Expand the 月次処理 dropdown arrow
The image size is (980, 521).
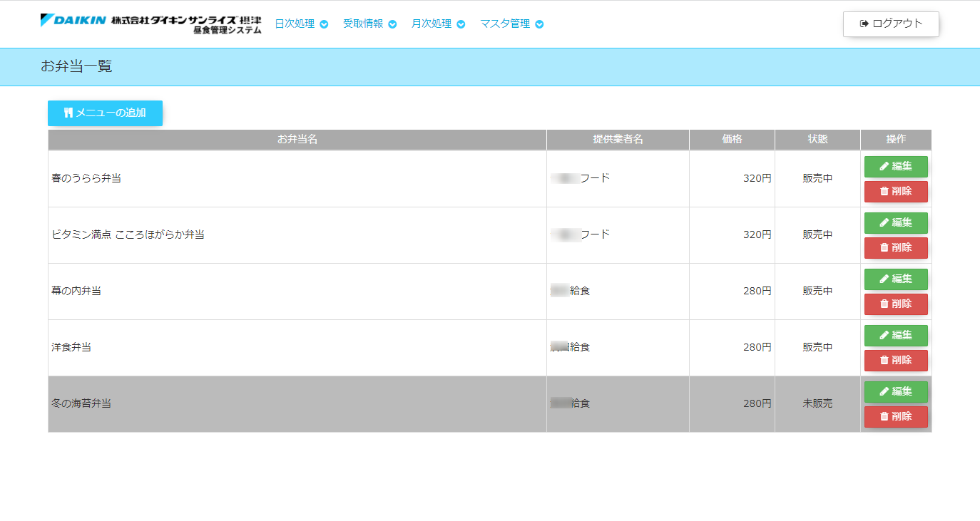[x=461, y=24]
